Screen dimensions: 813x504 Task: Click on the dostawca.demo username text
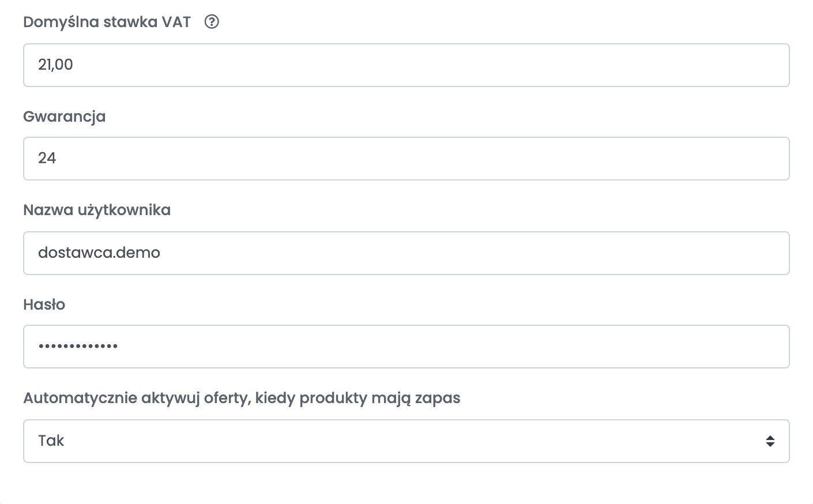pos(99,253)
